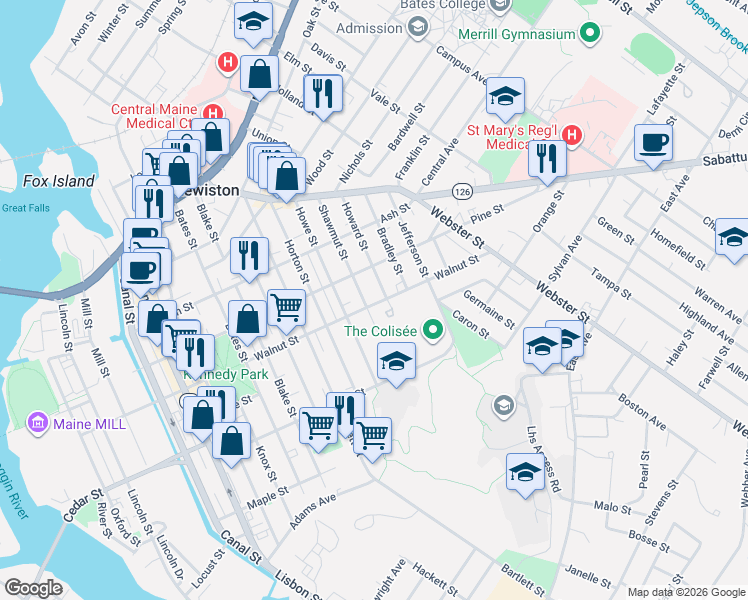Click the Kennedy Park label
Screen dimensions: 748x600
point(227,374)
